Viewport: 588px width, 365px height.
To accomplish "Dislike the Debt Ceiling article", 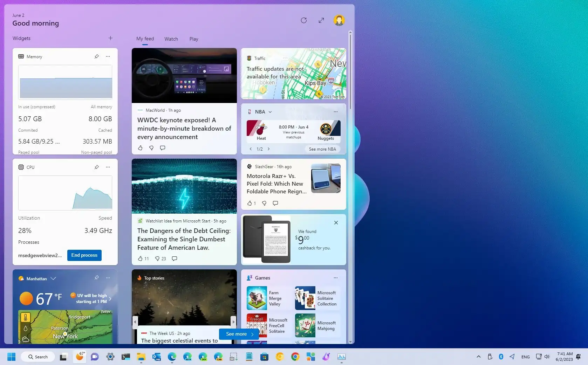I will tap(157, 259).
